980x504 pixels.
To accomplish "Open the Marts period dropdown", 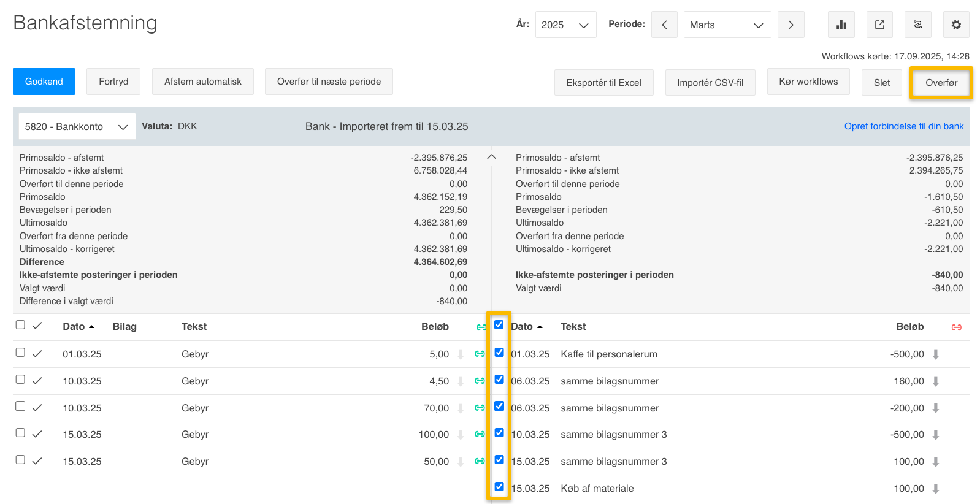I will pyautogui.click(x=727, y=25).
